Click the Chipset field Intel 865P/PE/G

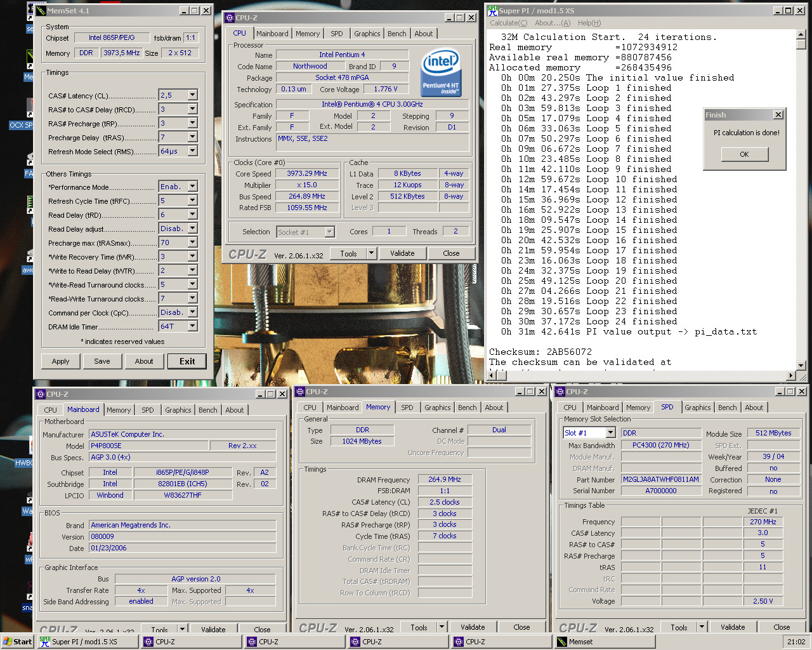click(x=112, y=37)
